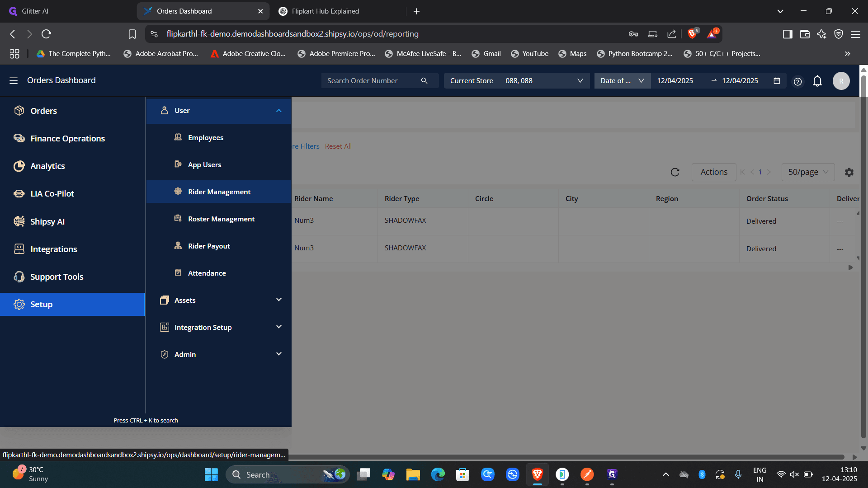The width and height of the screenshot is (868, 488).
Task: Open Microsoft Edge from taskbar
Action: pyautogui.click(x=438, y=474)
